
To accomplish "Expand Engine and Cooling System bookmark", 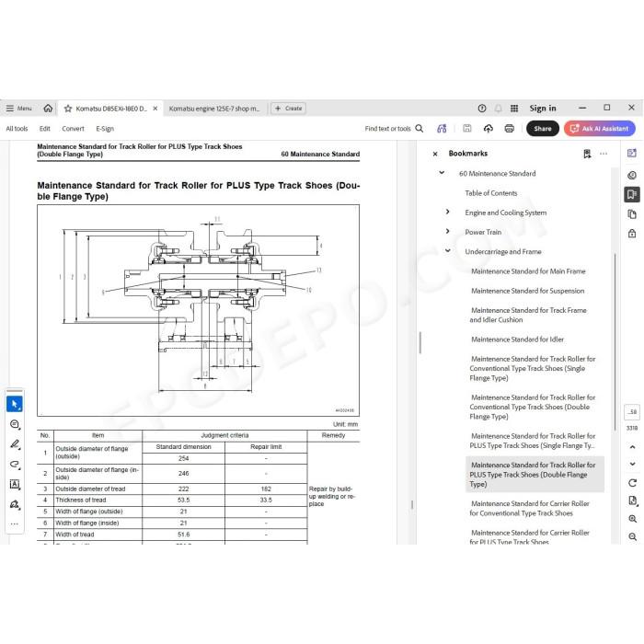I will point(448,212).
